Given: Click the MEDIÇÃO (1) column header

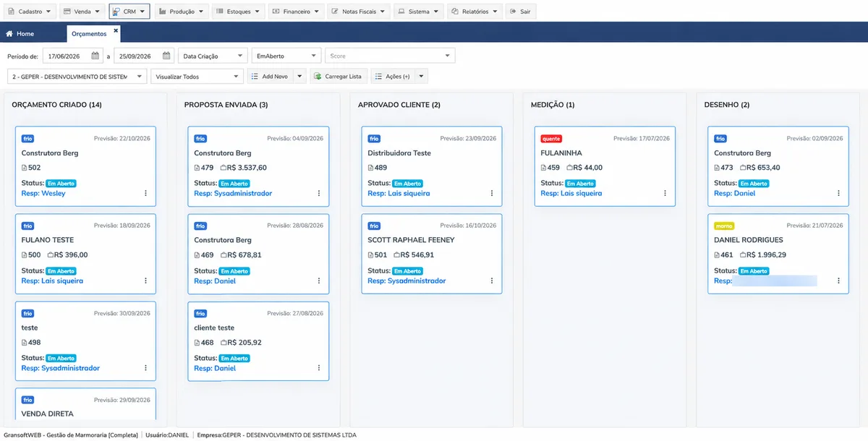Looking at the screenshot, I should [x=553, y=105].
